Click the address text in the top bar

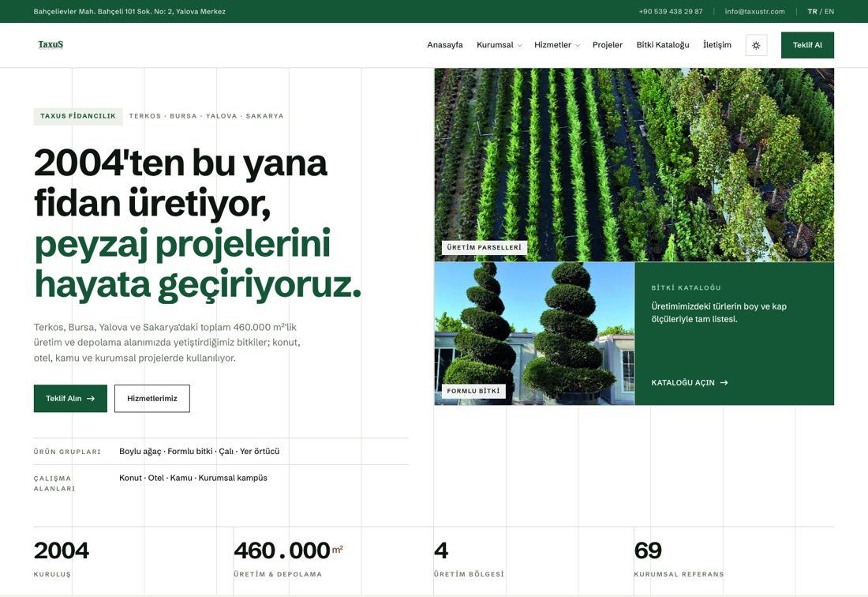(129, 11)
